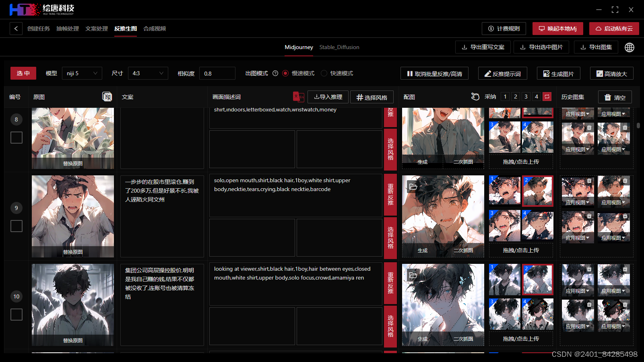
Task: Click 清空 trash button
Action: pyautogui.click(x=615, y=97)
